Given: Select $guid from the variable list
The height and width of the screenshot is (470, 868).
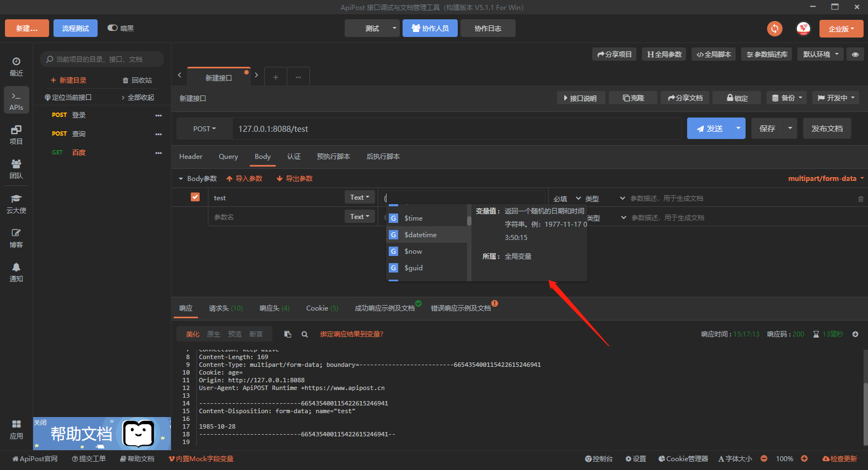Looking at the screenshot, I should 426,268.
